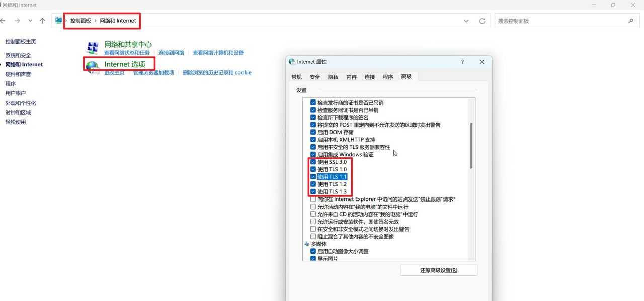Image resolution: width=644 pixels, height=301 pixels.
Task: Restore the Control Panel window size
Action: click(x=613, y=5)
